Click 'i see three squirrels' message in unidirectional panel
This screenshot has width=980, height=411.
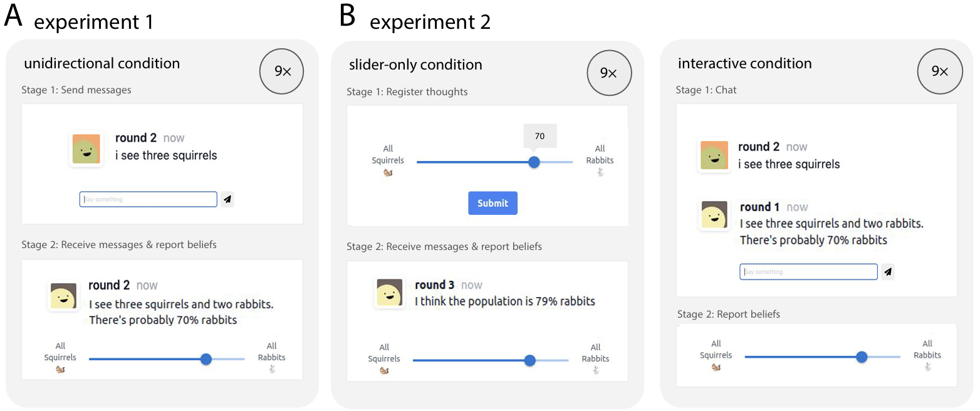coord(166,155)
